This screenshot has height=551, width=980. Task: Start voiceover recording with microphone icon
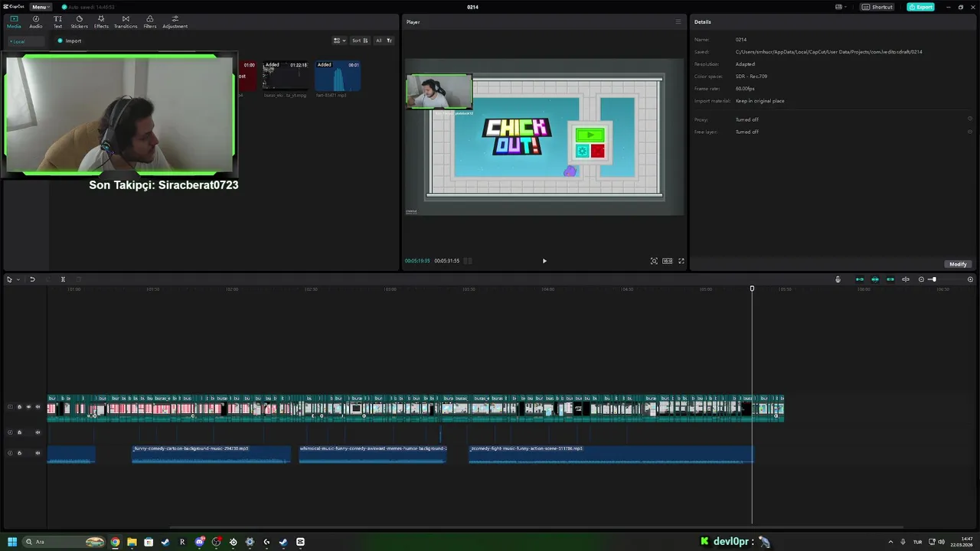tap(838, 279)
